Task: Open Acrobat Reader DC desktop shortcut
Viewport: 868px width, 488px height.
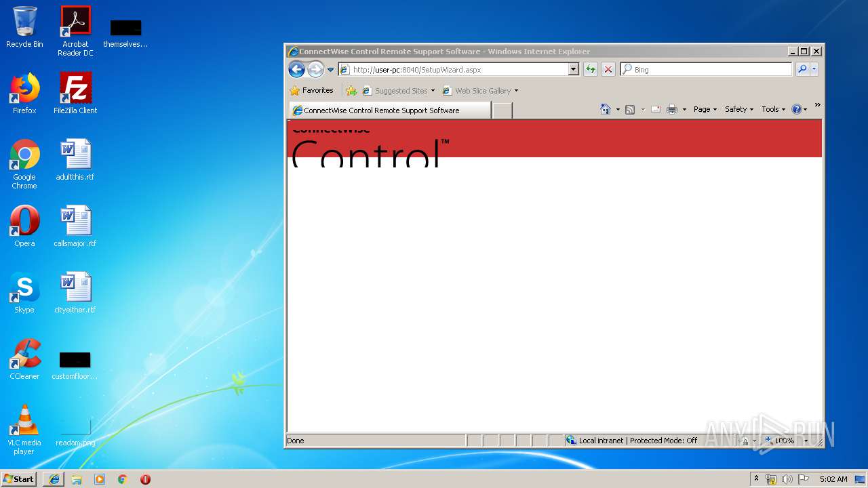Action: click(x=75, y=31)
